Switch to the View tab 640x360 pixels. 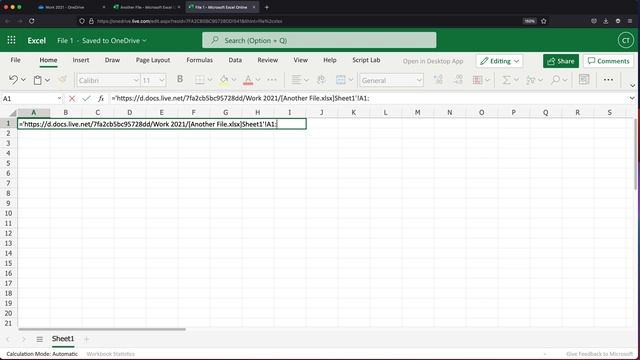301,60
